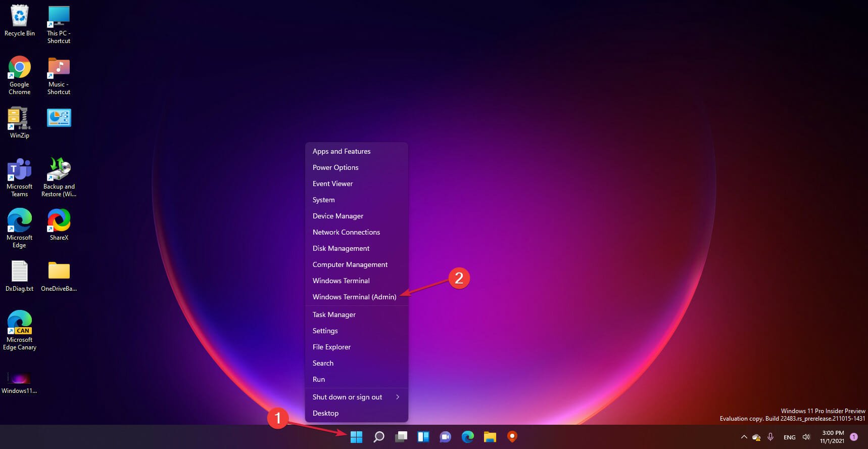868x449 pixels.
Task: Select Computer Management menu entry
Action: tap(357, 264)
